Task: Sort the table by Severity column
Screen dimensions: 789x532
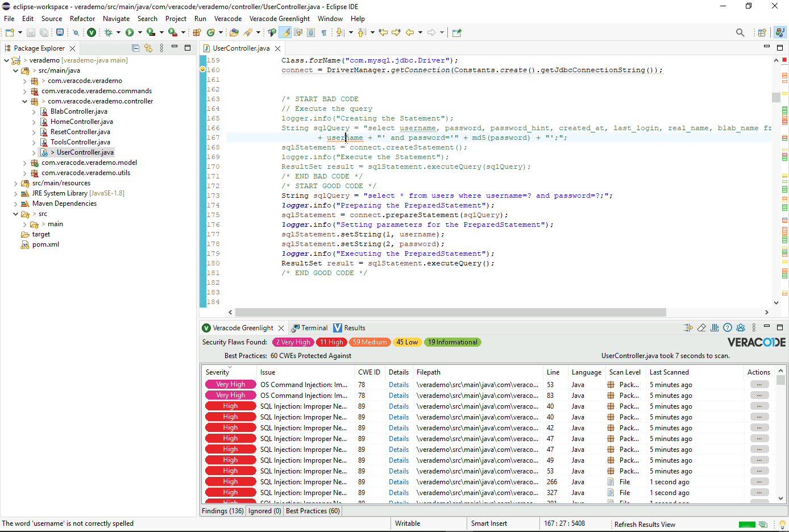Action: tap(230, 372)
